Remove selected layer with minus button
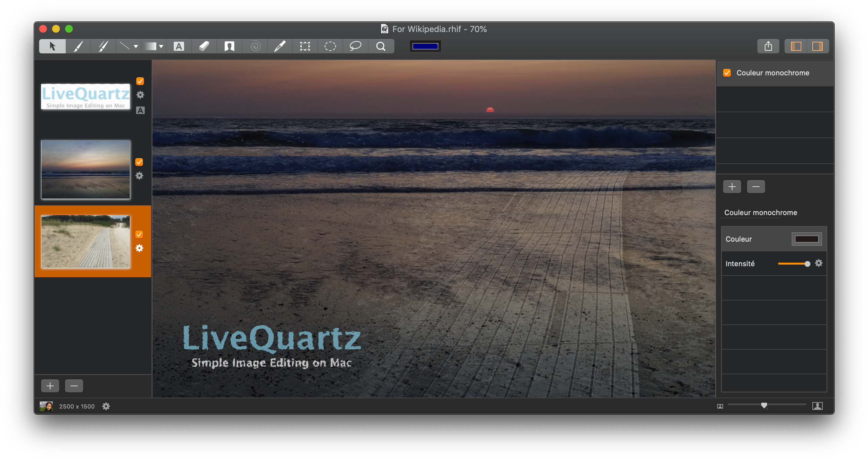 tap(74, 386)
